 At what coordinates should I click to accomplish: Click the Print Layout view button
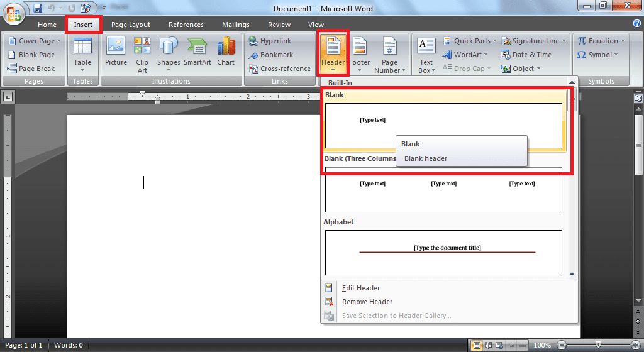[x=477, y=345]
